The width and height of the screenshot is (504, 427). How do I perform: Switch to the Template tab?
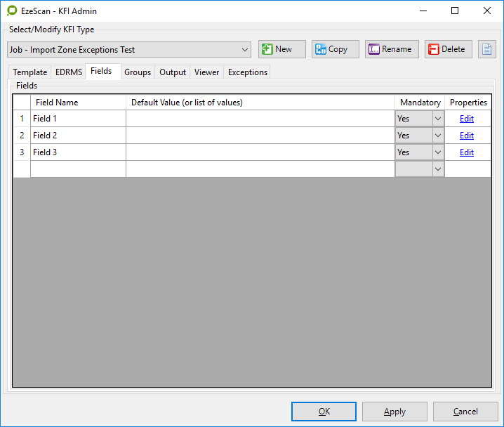(x=30, y=72)
